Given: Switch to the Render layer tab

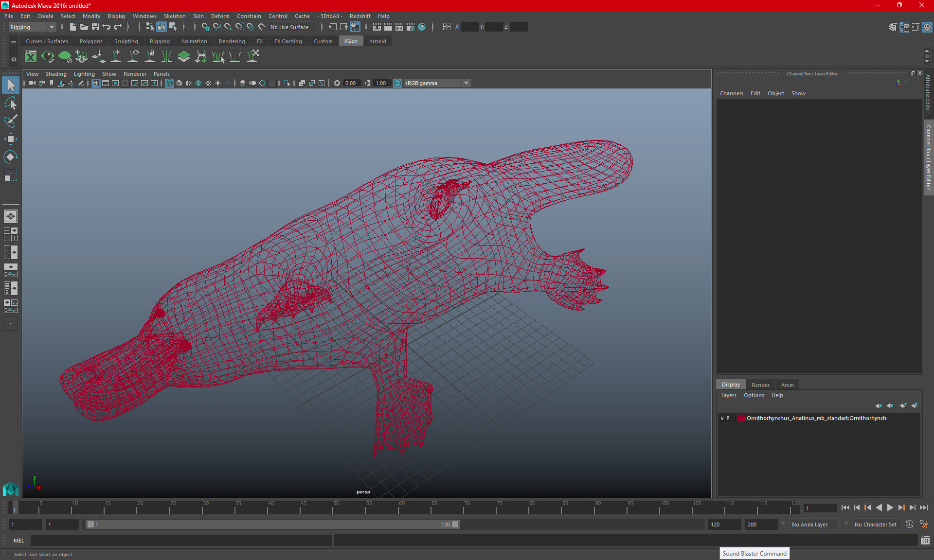Looking at the screenshot, I should 760,385.
